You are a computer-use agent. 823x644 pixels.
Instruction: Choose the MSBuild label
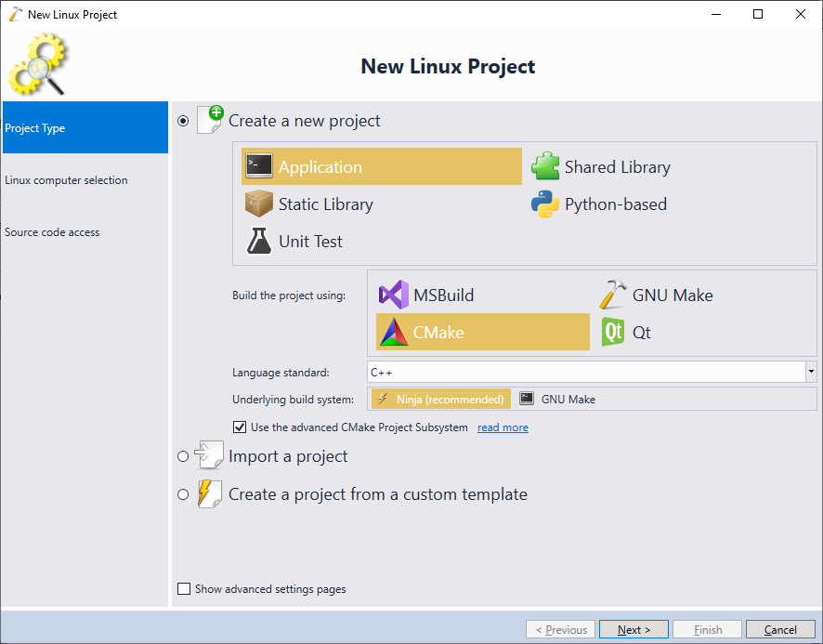pos(443,295)
